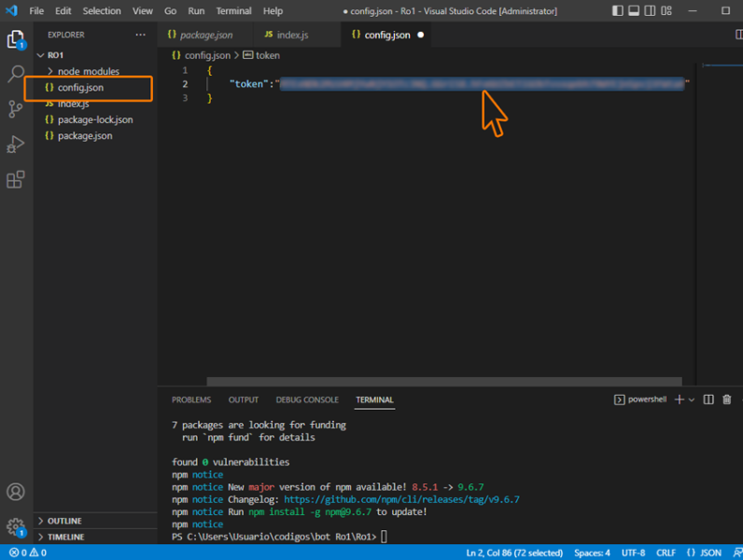Screen dimensions: 743x560
Task: Expand the Outline section
Action: pyautogui.click(x=64, y=521)
